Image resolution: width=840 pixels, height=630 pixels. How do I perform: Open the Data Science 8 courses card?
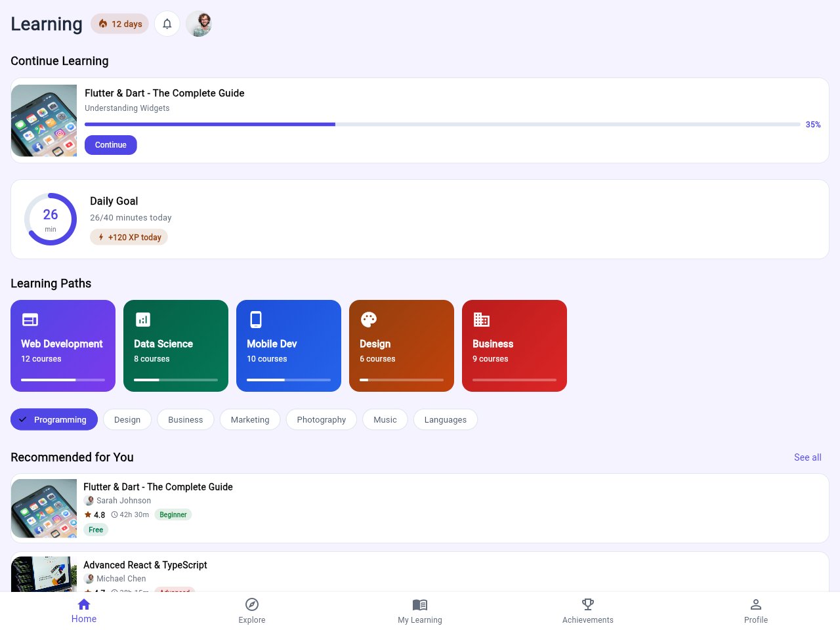click(x=176, y=346)
